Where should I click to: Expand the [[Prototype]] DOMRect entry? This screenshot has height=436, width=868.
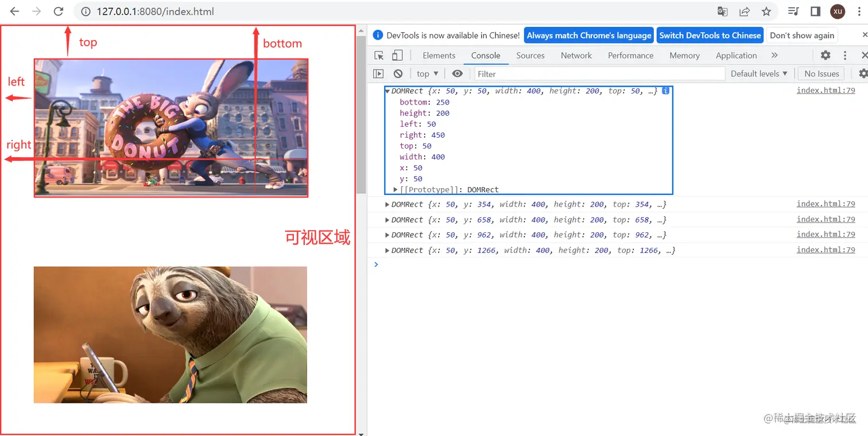click(x=396, y=189)
